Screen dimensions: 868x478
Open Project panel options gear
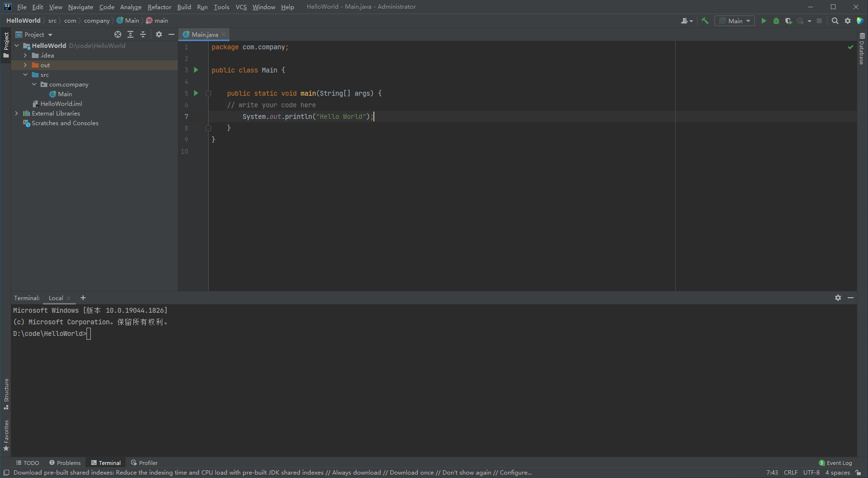click(159, 34)
